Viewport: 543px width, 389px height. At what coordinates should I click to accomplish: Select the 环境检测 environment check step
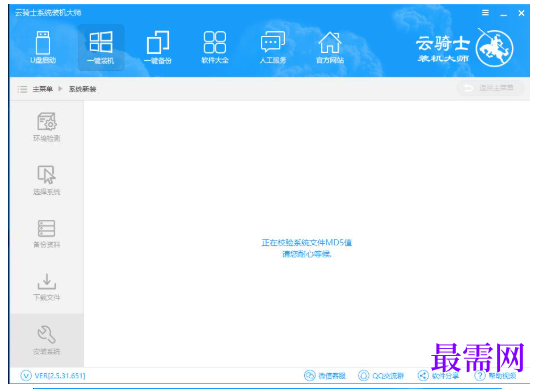click(47, 127)
